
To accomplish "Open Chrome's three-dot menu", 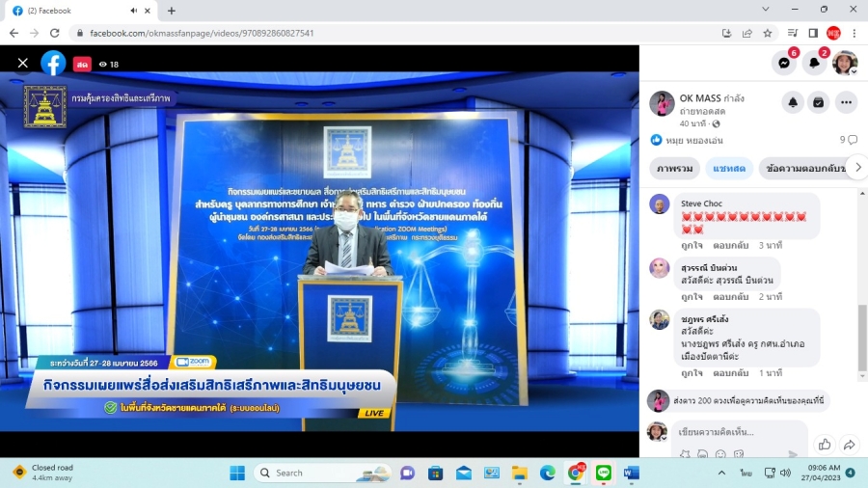I will 854,33.
